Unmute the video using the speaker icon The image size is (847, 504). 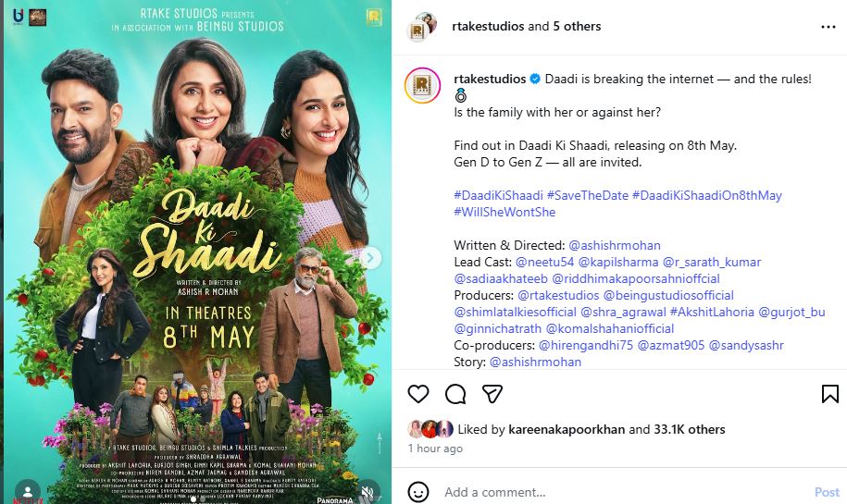click(x=367, y=492)
